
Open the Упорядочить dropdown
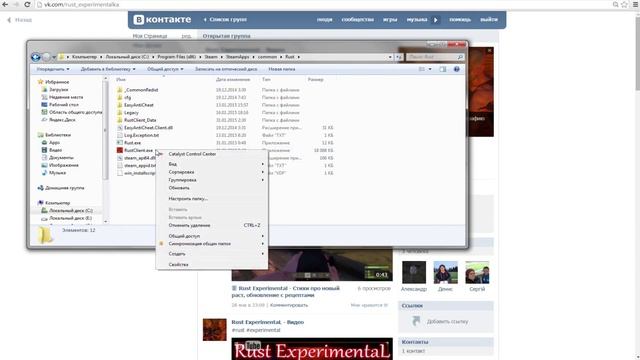[53, 69]
